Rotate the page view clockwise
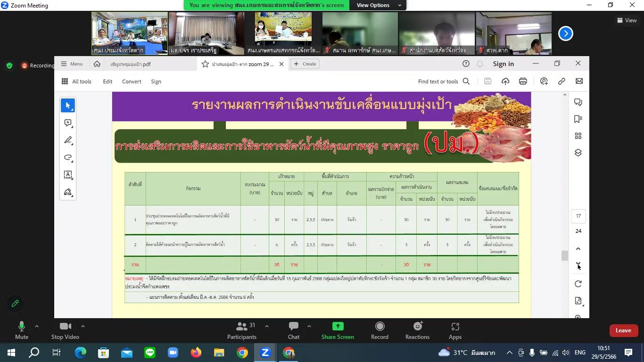This screenshot has width=644, height=362. click(x=578, y=284)
